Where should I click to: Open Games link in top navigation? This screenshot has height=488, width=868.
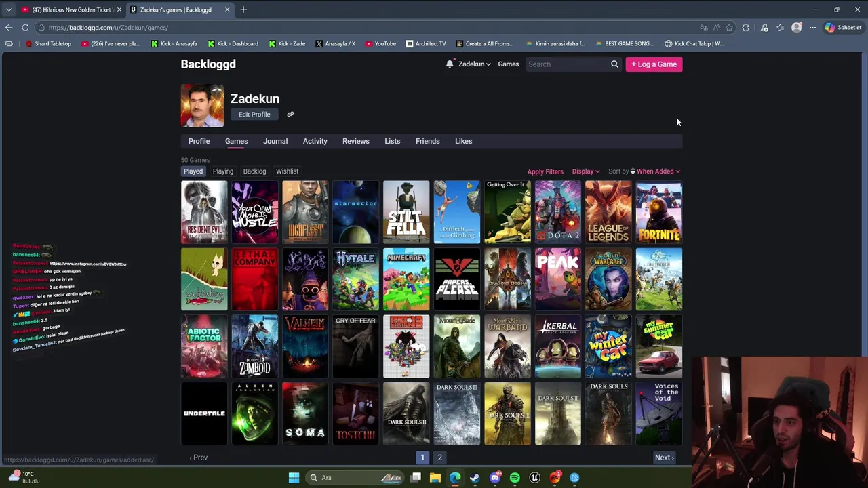pos(509,64)
